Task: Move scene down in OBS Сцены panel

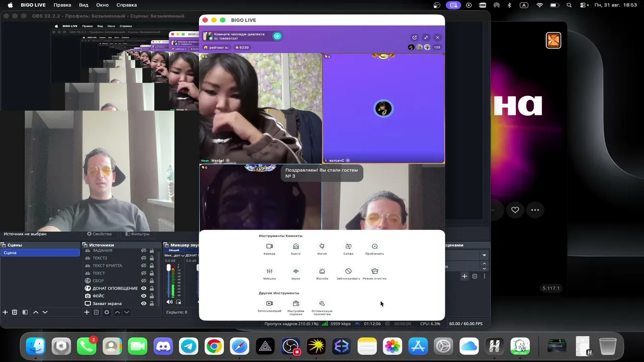Action: 45,312
